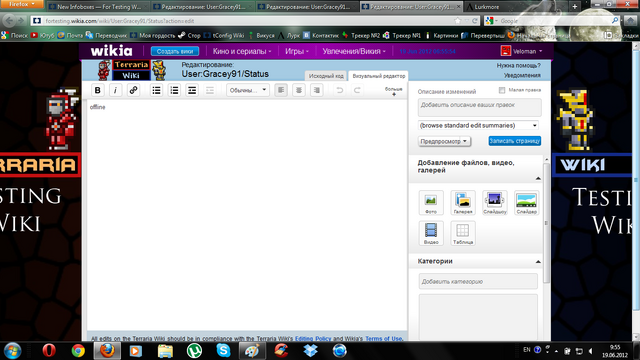Open the Предпросмотр preview dropdown
640x360 pixels.
tap(444, 141)
